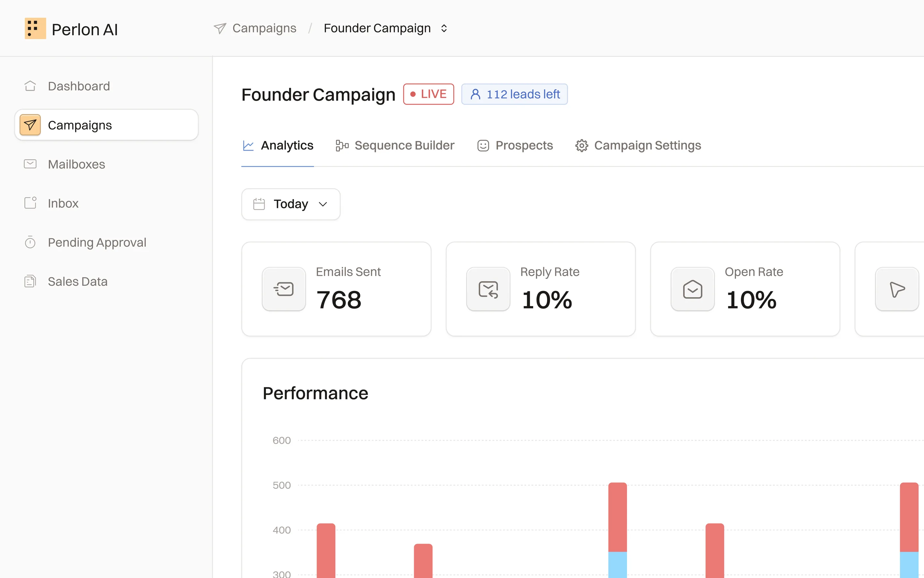Viewport: 924px width, 578px height.
Task: Click the Perlon AI logo icon
Action: (x=35, y=28)
